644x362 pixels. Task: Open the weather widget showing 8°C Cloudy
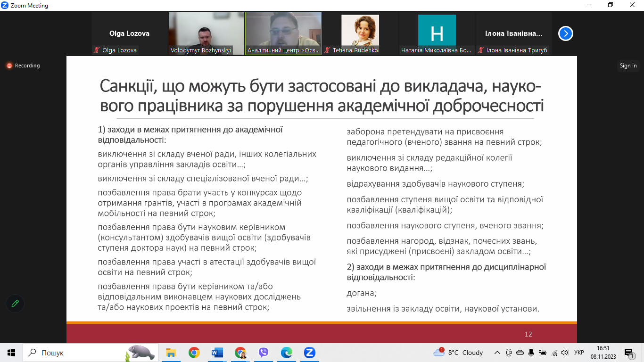[458, 353]
